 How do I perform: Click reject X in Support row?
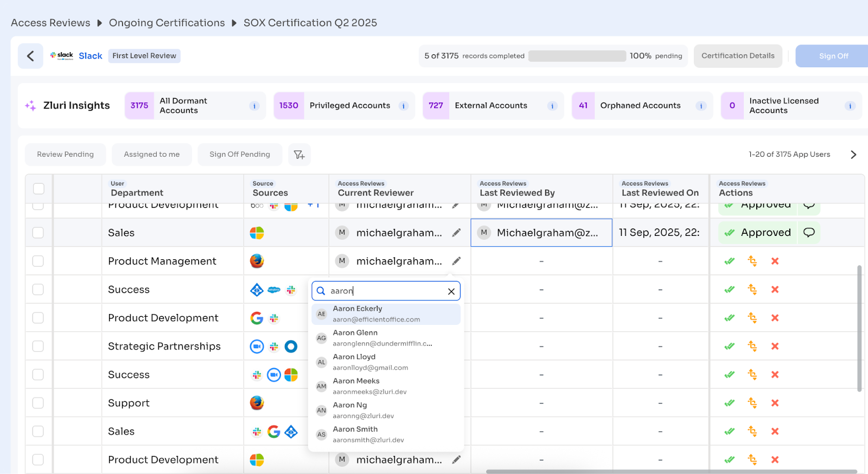[775, 403]
